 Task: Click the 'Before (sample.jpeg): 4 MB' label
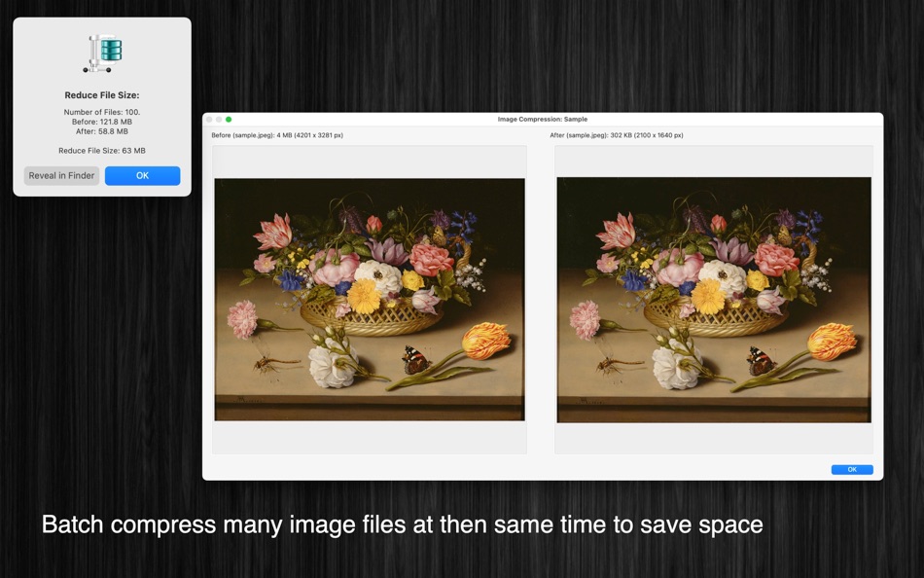pos(277,135)
